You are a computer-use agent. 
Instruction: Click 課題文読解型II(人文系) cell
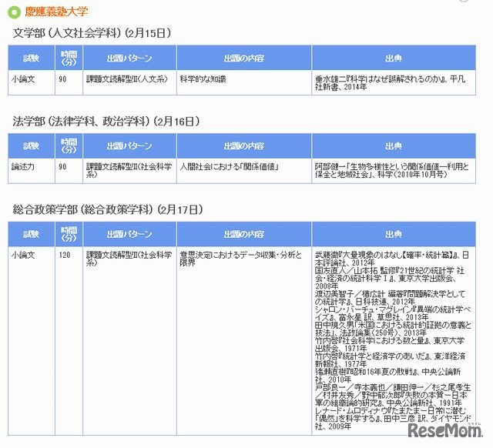tap(129, 82)
